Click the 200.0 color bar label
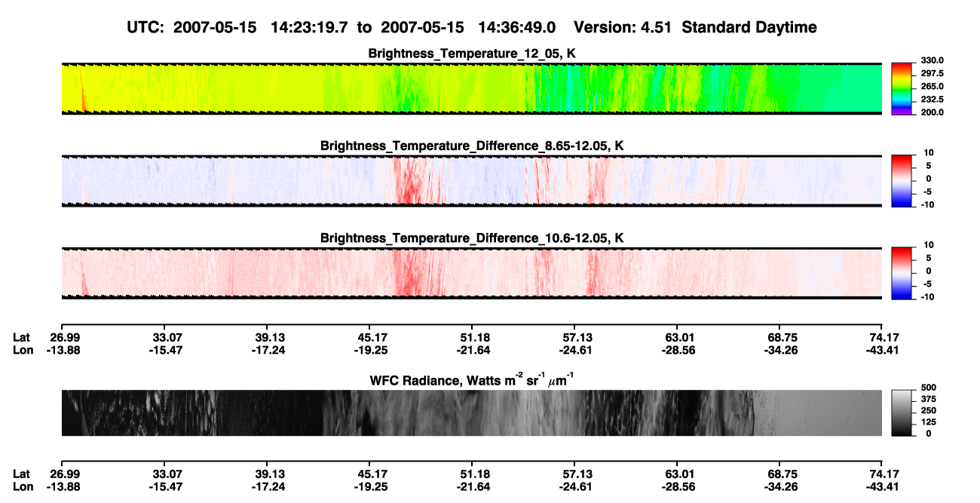This screenshot has width=980, height=503. (x=933, y=112)
